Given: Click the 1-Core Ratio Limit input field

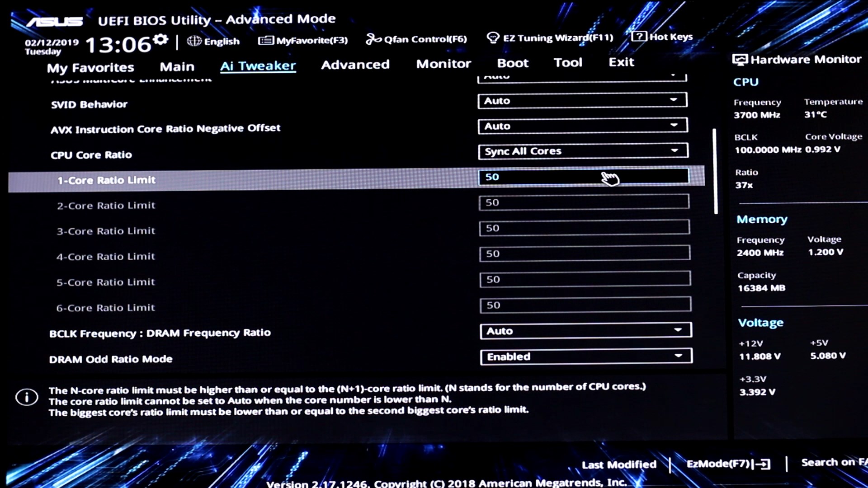Looking at the screenshot, I should tap(584, 177).
